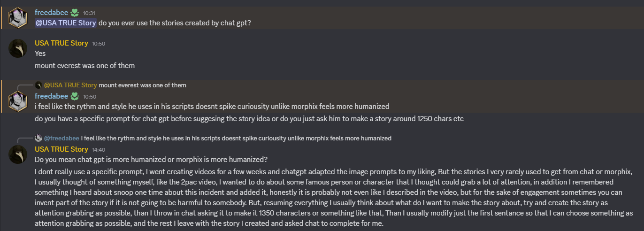The width and height of the screenshot is (644, 231).
Task: Click USA TRUE Story username at 14:40
Action: pyautogui.click(x=61, y=149)
